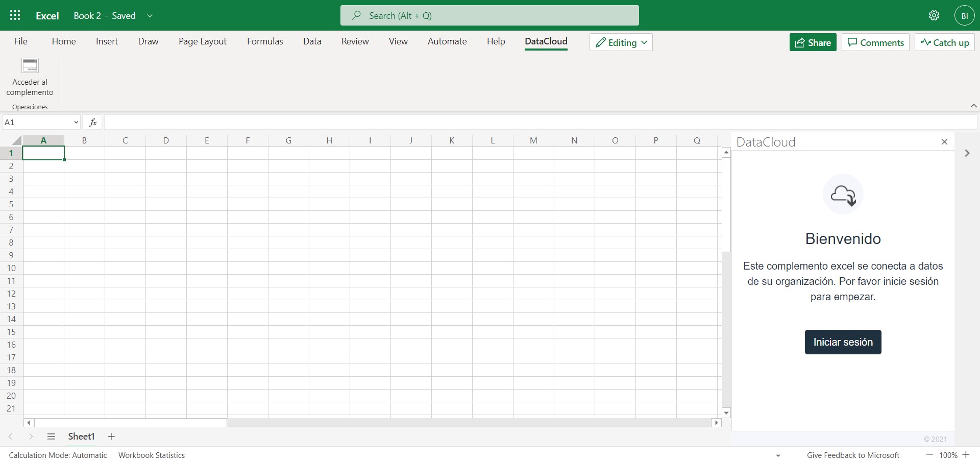Click the next sheet arrow
Viewport: 980px width, 460px height.
point(31,437)
